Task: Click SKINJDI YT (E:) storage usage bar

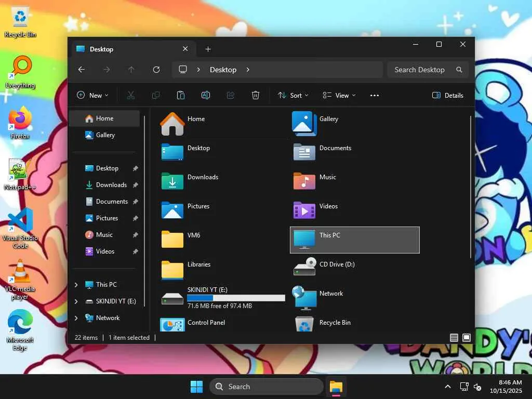Action: pyautogui.click(x=236, y=298)
